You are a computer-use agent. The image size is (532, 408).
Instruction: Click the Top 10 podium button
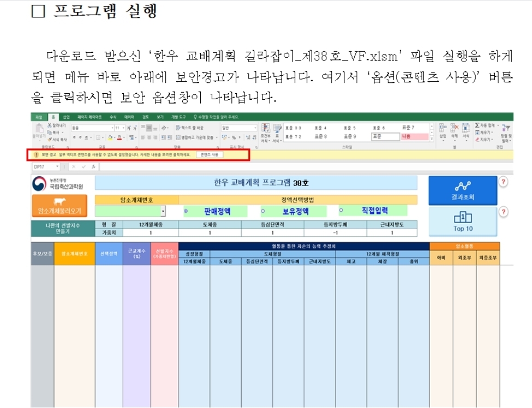point(462,221)
